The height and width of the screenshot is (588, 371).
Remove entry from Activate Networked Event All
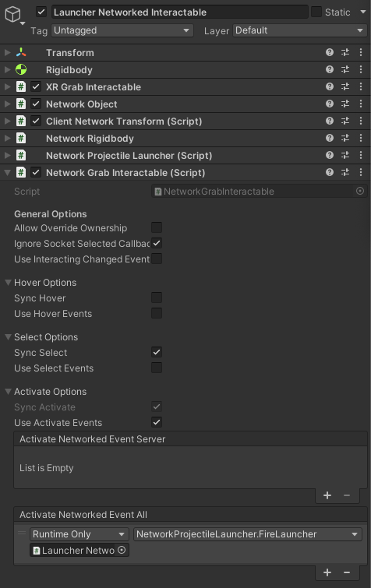point(347,572)
